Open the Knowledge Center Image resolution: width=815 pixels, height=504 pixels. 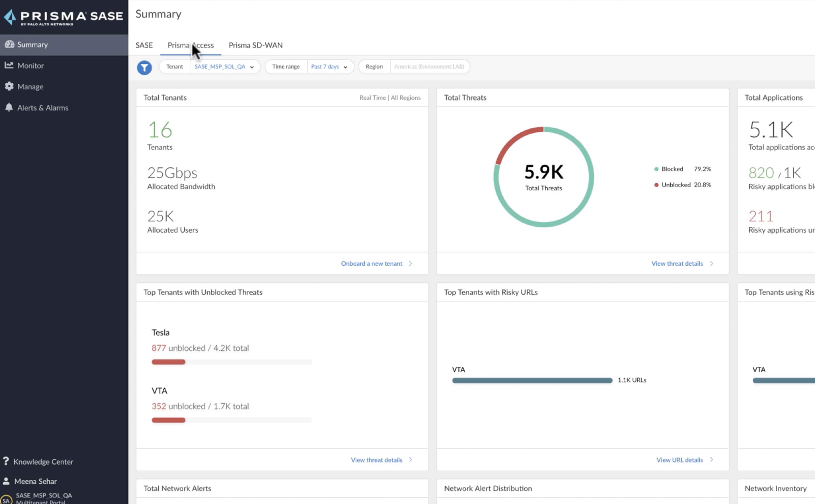43,462
